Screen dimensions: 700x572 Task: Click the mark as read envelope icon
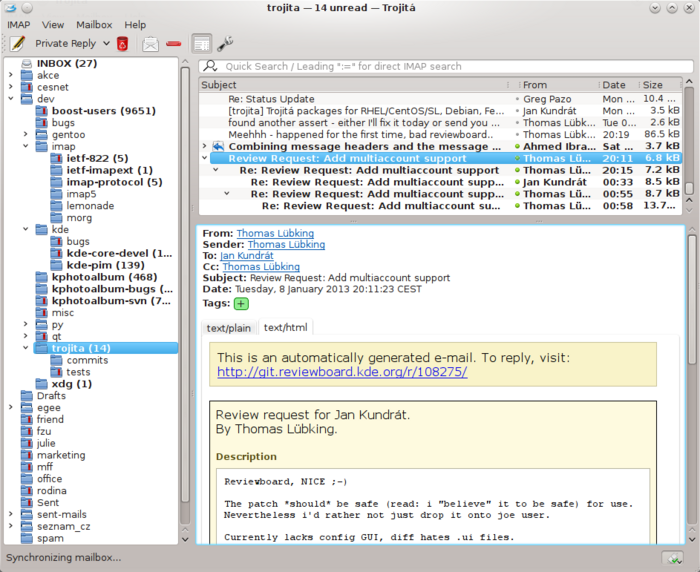click(150, 44)
